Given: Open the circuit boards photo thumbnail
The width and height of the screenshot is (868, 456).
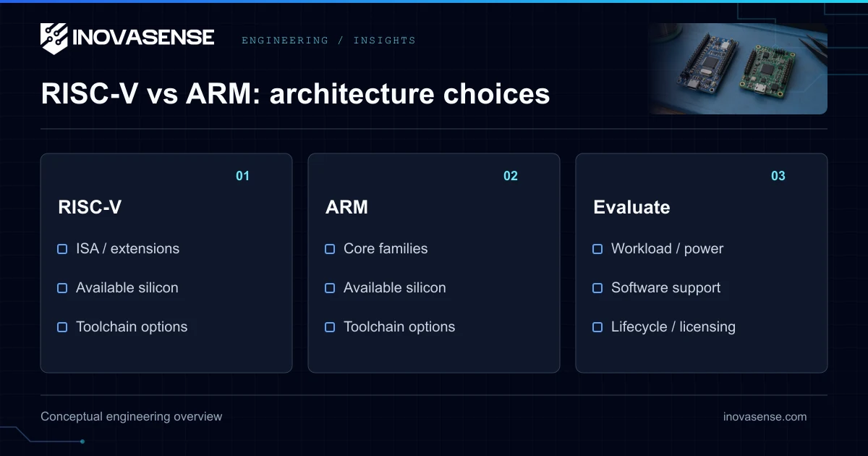Looking at the screenshot, I should (x=738, y=69).
